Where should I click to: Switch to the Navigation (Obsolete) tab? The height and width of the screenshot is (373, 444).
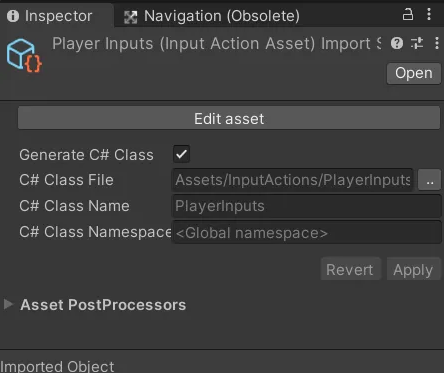[212, 16]
